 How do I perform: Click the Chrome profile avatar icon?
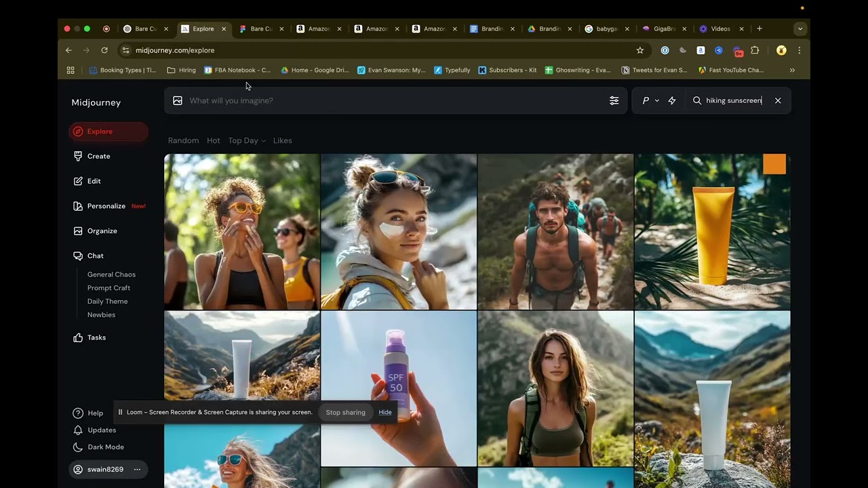(x=781, y=50)
